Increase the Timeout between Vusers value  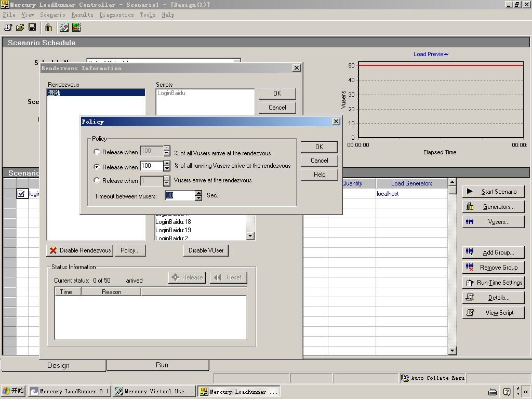pyautogui.click(x=198, y=193)
